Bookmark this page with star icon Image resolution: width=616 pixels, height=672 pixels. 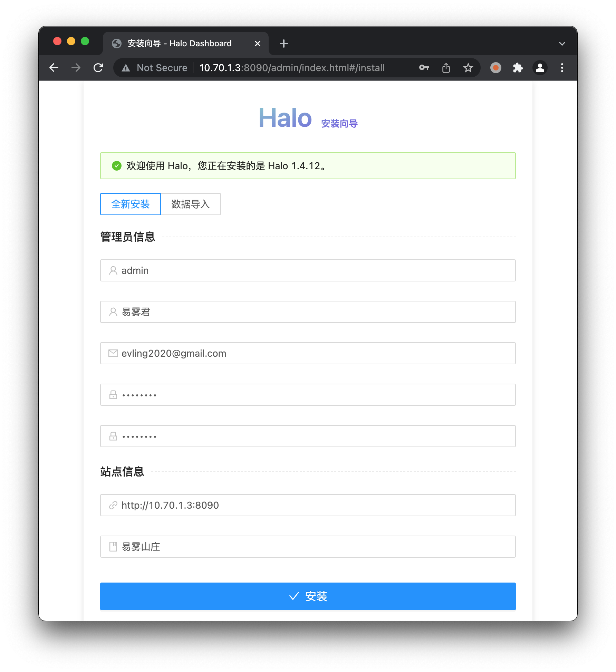pos(468,68)
